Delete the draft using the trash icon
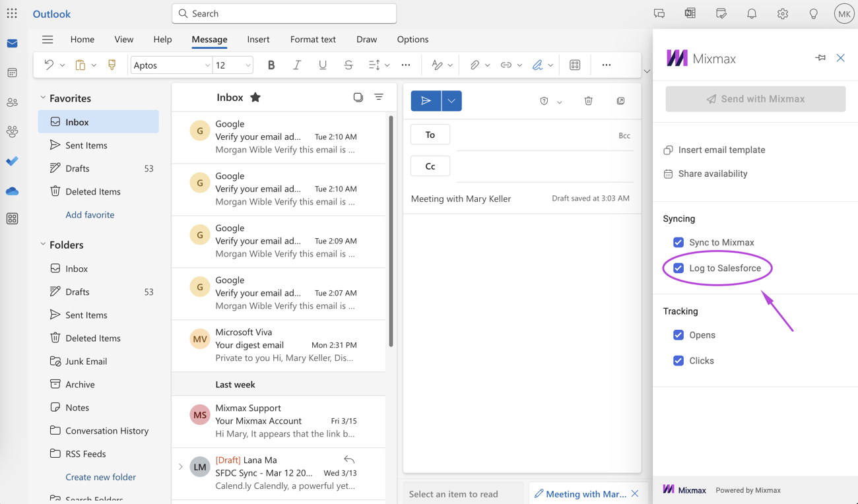The width and height of the screenshot is (858, 504). (x=588, y=101)
